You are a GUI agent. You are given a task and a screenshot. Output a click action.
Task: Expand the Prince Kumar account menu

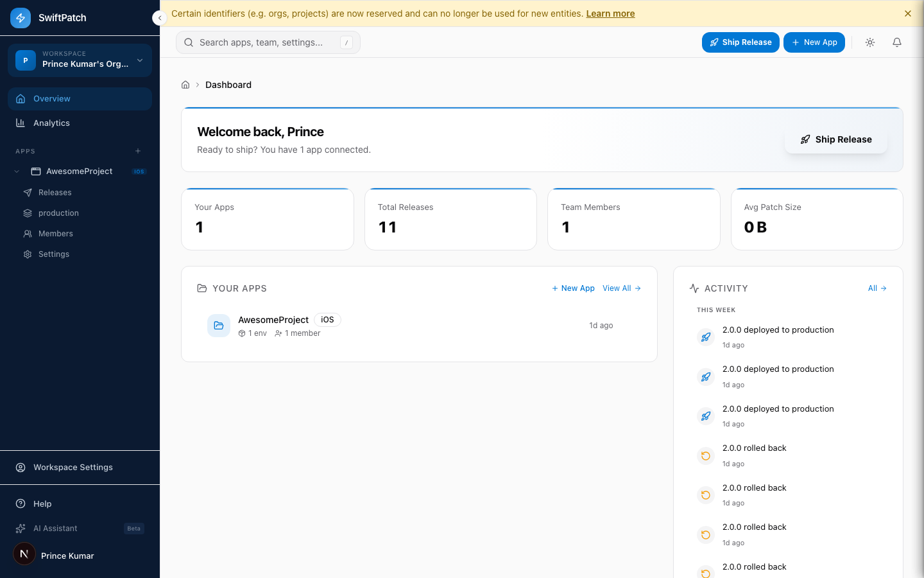pyautogui.click(x=67, y=554)
